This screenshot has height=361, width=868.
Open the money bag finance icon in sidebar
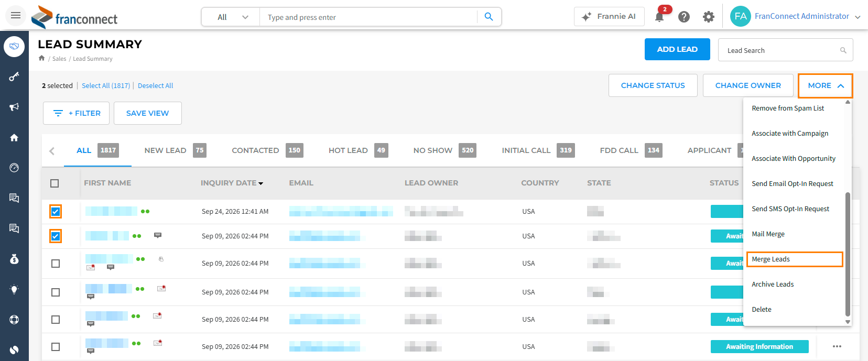(x=14, y=259)
